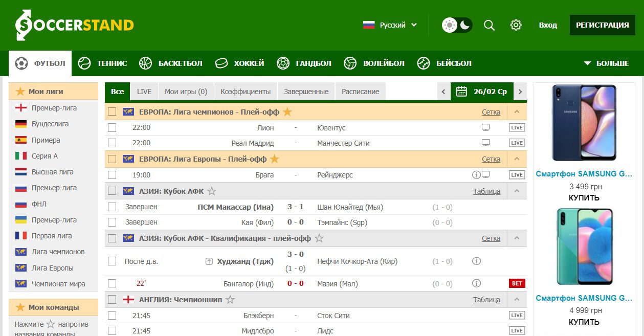Select the ХОККЕЙ sport tab
The width and height of the screenshot is (644, 336).
point(239,63)
